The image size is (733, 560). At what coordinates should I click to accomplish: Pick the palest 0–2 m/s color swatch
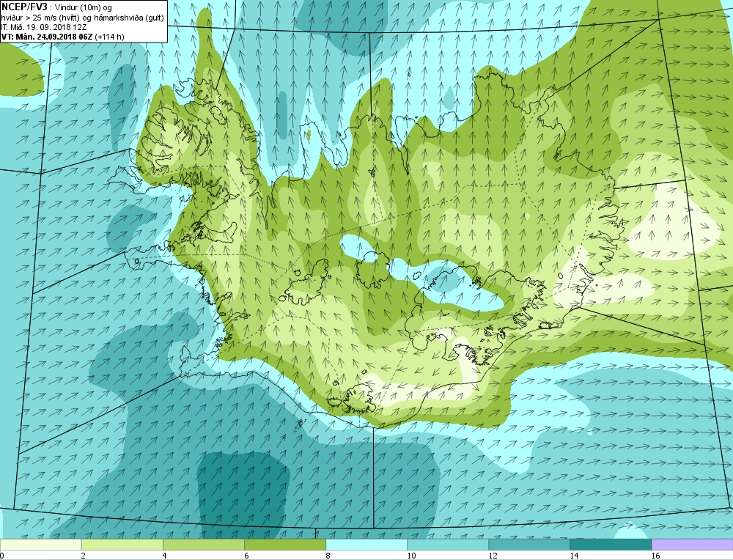point(40,545)
